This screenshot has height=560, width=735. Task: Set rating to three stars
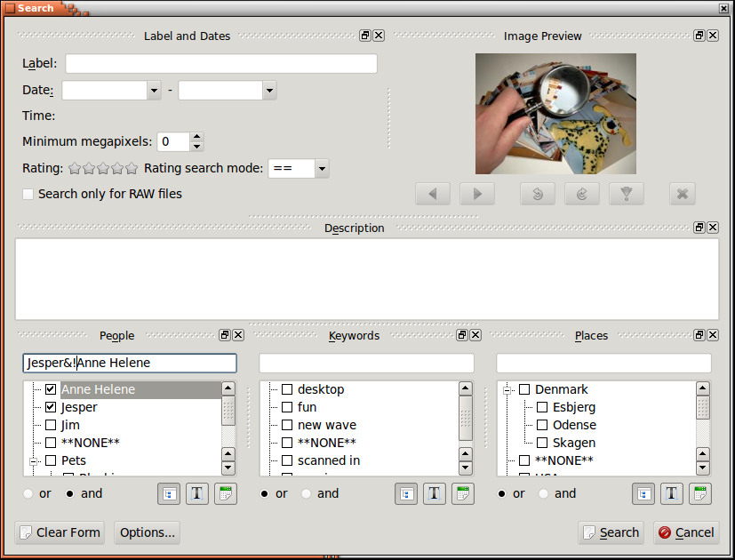(103, 168)
